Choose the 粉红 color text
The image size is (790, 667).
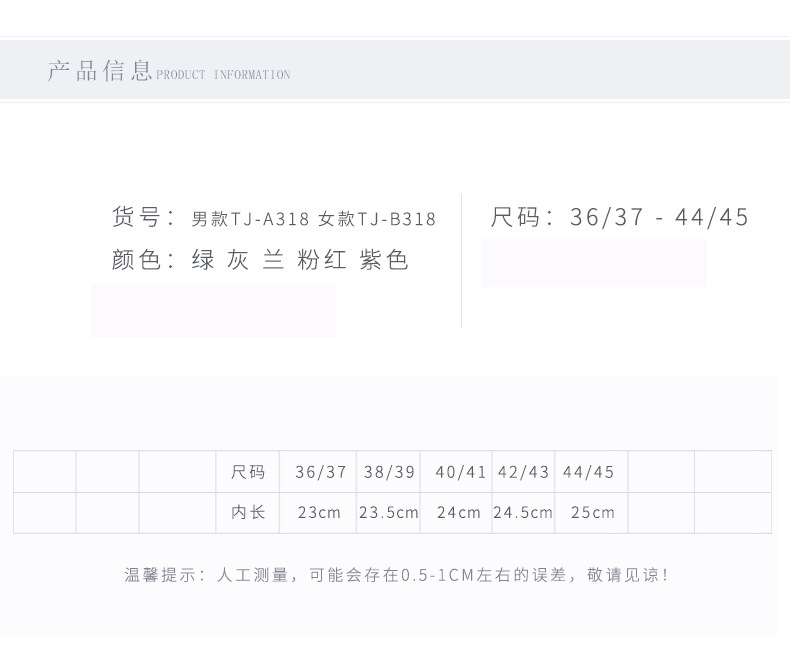coord(322,261)
